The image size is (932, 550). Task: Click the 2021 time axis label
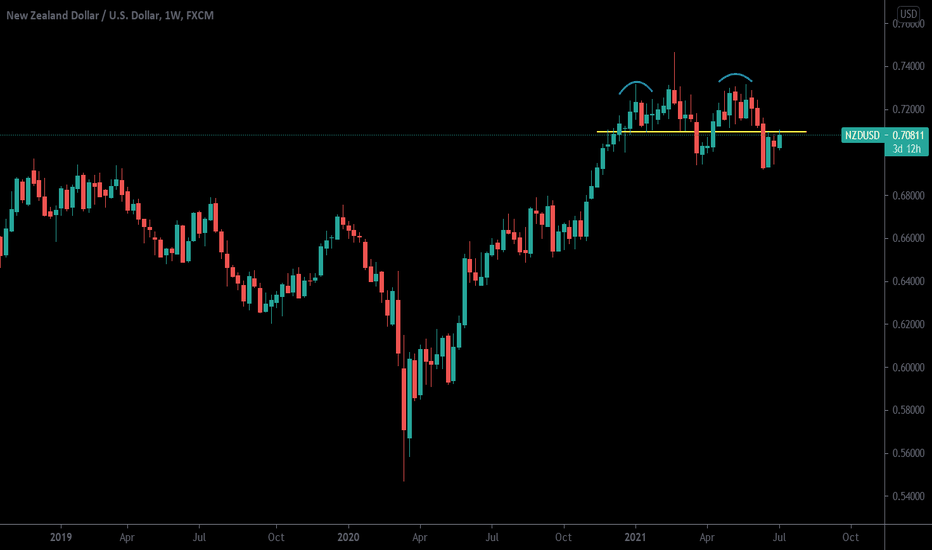click(x=635, y=538)
